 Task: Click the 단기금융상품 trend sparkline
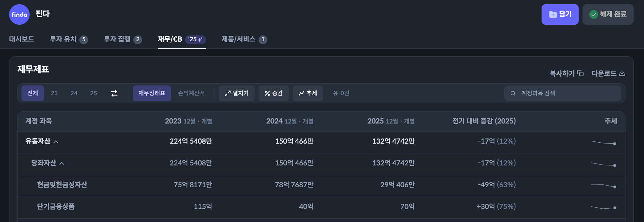click(x=603, y=207)
